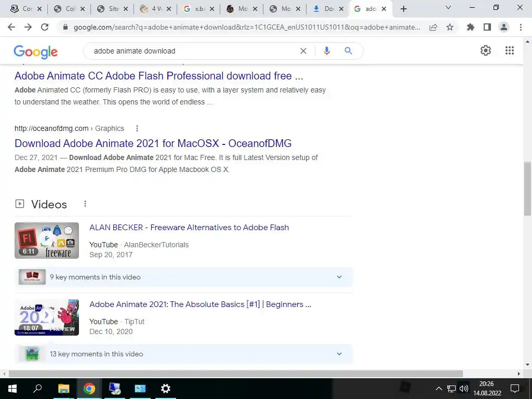Open the Google apps grid
Viewport: 532px width, 399px height.
click(510, 50)
